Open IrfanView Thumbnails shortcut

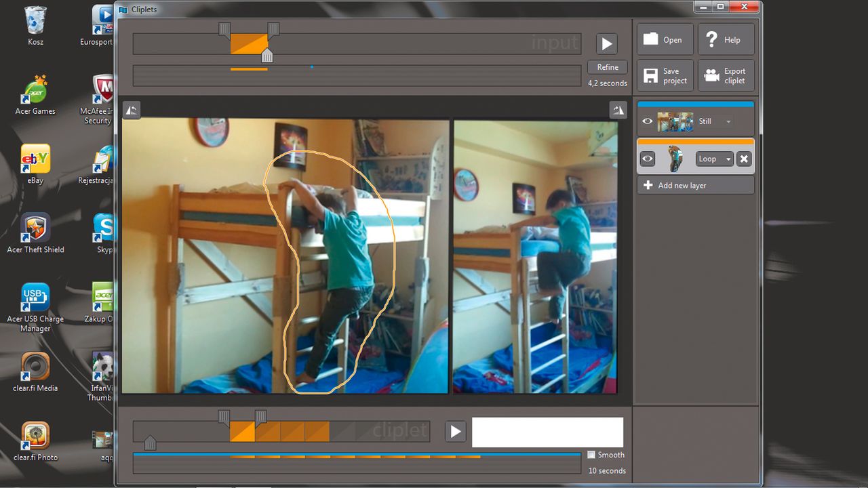(x=102, y=377)
